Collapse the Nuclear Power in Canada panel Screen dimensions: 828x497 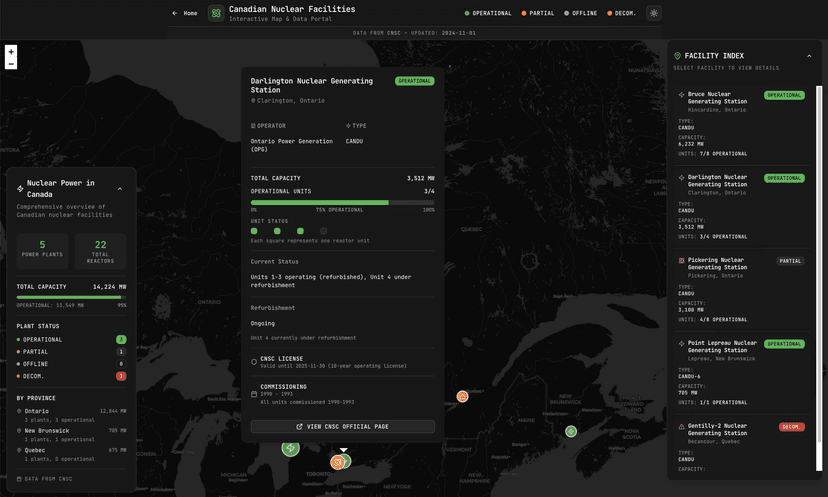pos(120,188)
